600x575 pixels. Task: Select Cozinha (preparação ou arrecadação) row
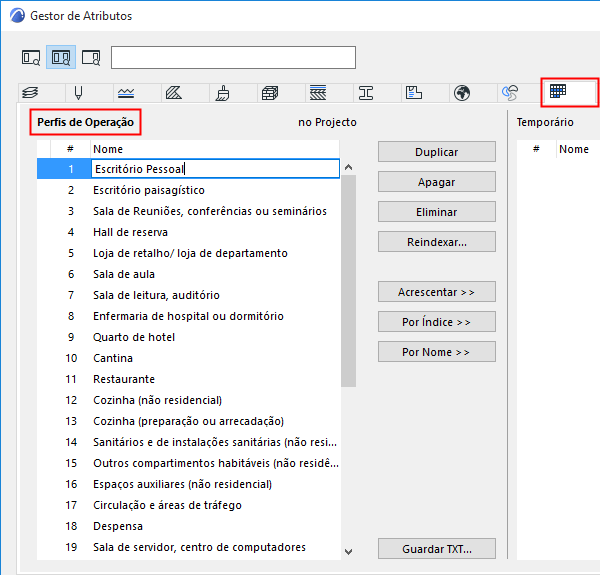(188, 422)
